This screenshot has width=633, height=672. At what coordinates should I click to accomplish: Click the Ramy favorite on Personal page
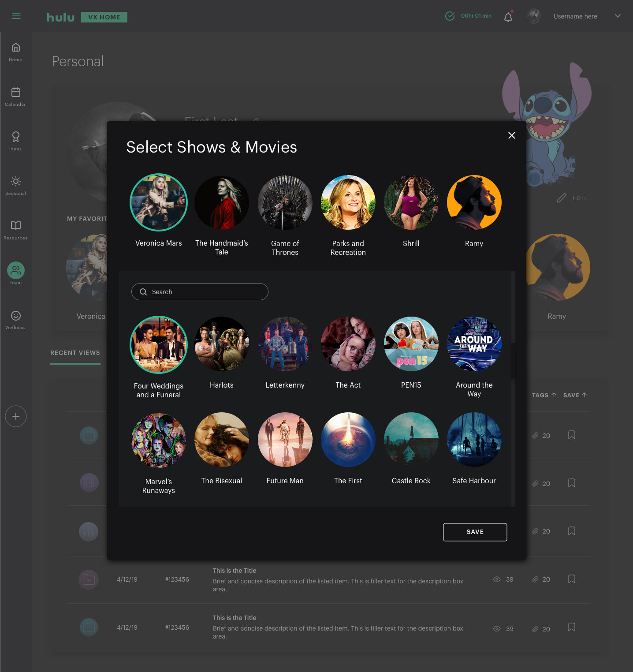coord(557,267)
